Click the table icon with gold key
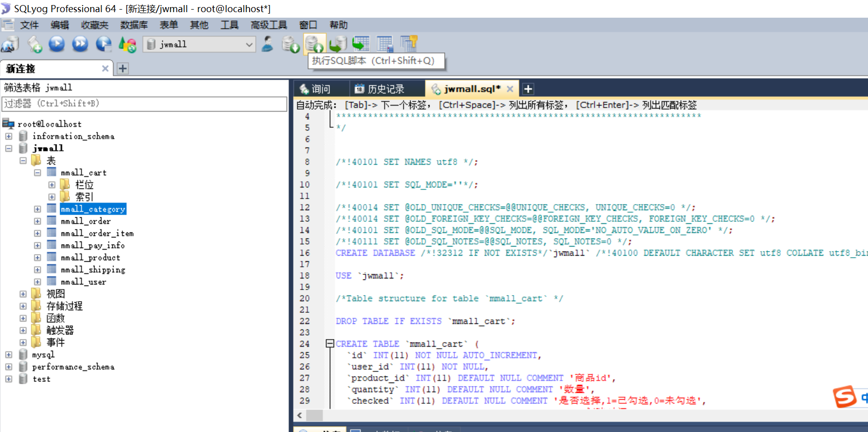Viewport: 868px width, 432px height. click(x=409, y=44)
